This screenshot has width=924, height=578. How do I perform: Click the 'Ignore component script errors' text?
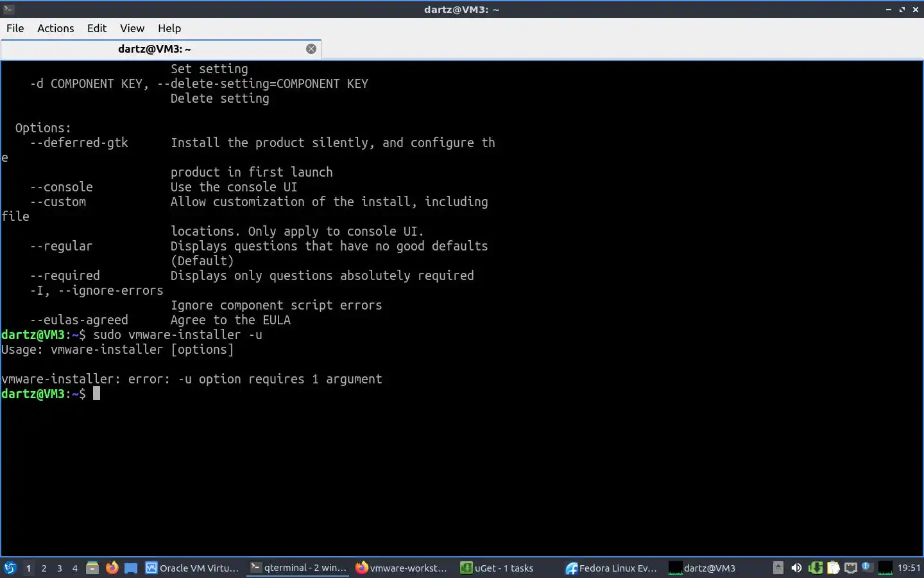coord(277,305)
